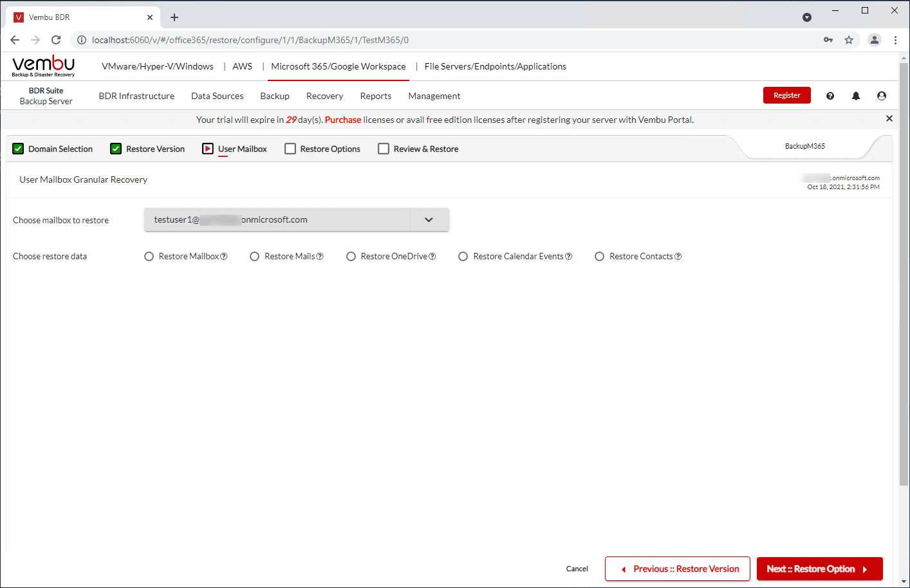Image resolution: width=910 pixels, height=588 pixels.
Task: Click the Domain Selection step checkmark icon
Action: point(18,149)
